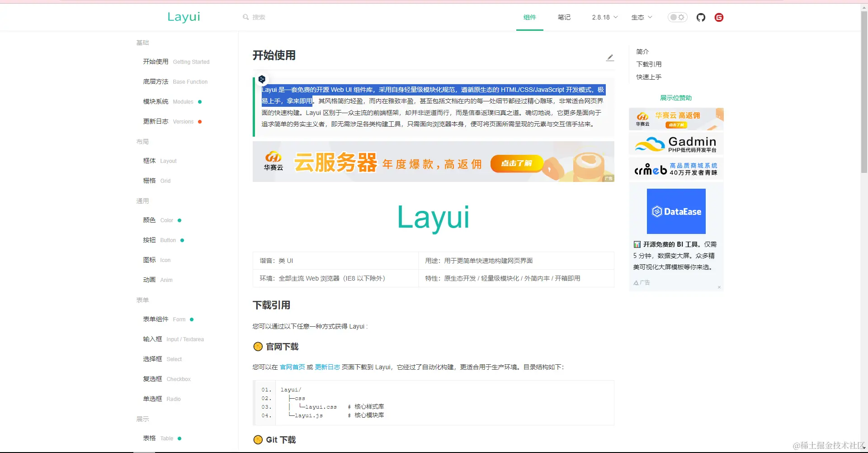This screenshot has width=868, height=453.
Task: Open the 2.8.18 version dropdown
Action: (x=604, y=17)
